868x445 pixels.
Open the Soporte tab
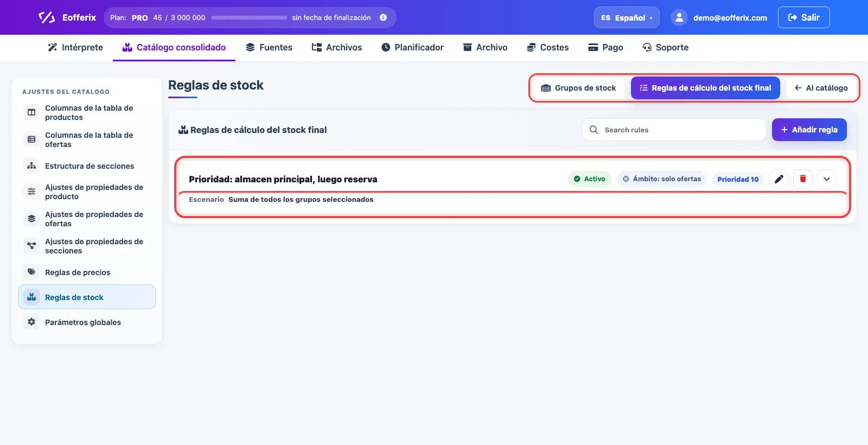666,47
